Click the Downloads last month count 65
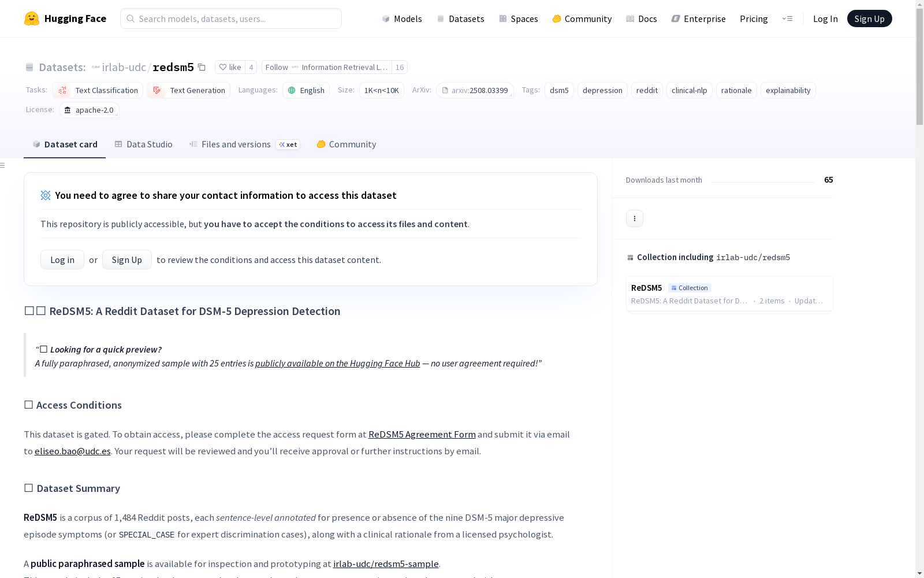Image resolution: width=924 pixels, height=578 pixels. (829, 180)
